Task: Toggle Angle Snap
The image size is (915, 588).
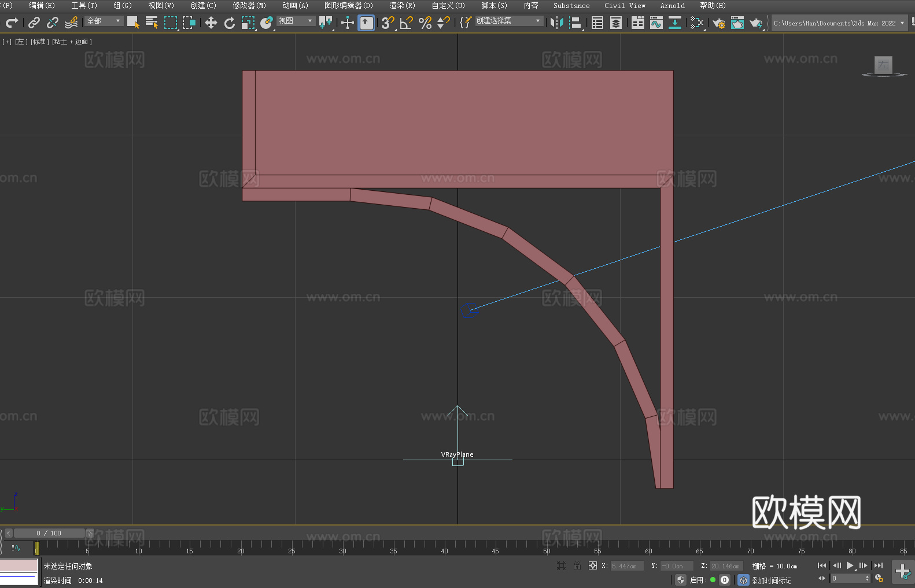Action: [x=407, y=23]
